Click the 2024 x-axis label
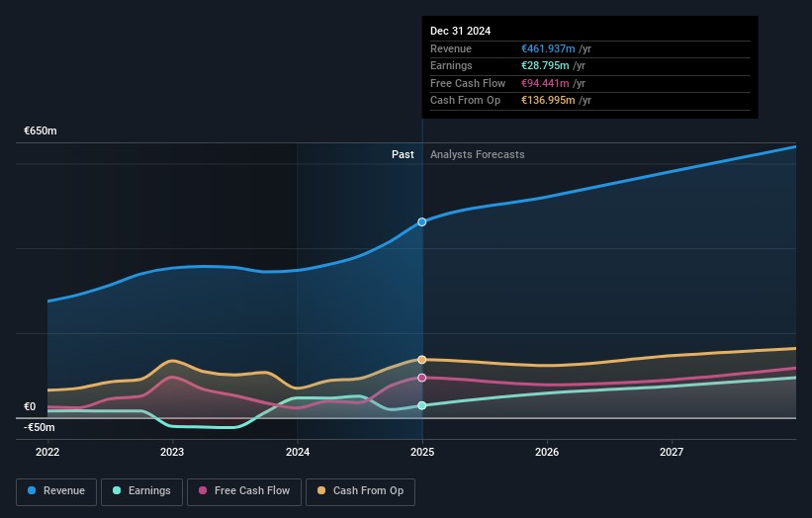Screen dimensions: 812x518 point(298,452)
